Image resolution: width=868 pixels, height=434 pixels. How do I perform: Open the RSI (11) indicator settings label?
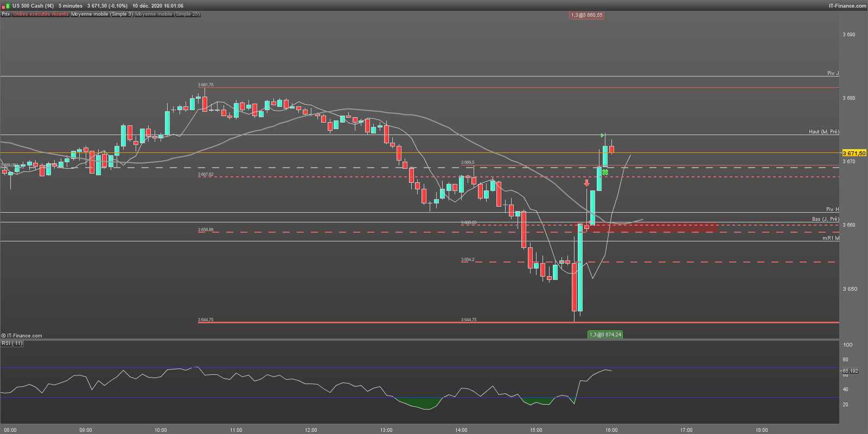(x=12, y=343)
